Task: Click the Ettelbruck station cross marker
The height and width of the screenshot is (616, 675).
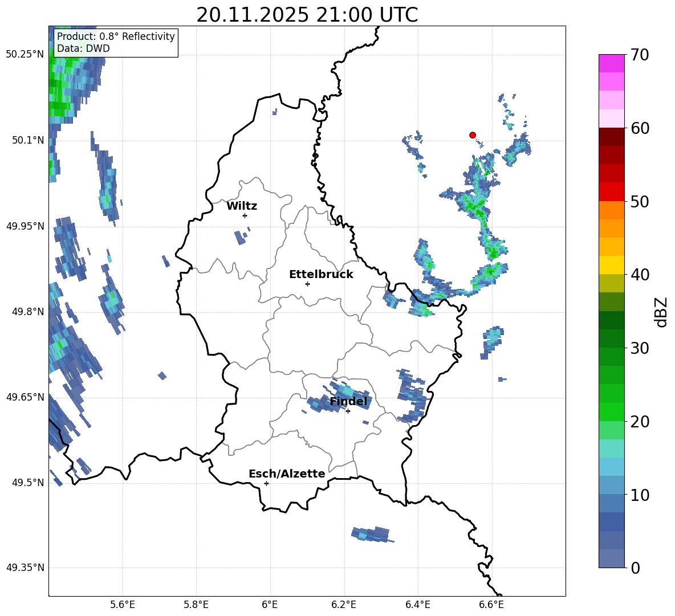Action: click(307, 284)
